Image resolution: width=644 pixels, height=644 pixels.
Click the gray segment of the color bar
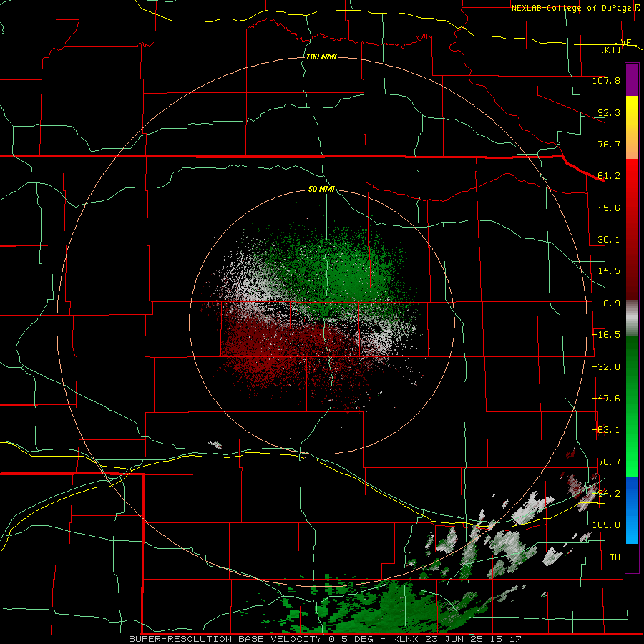pyautogui.click(x=632, y=318)
